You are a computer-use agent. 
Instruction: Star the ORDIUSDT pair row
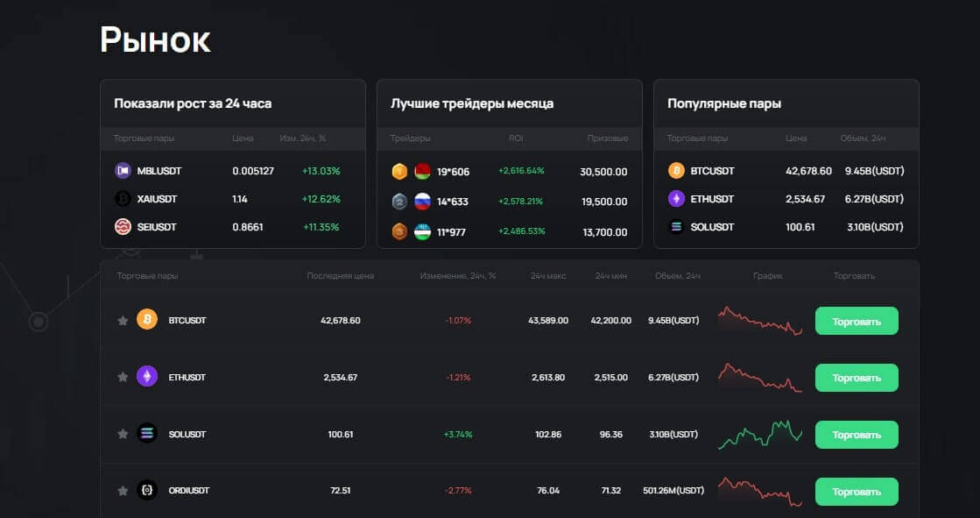[x=123, y=491]
